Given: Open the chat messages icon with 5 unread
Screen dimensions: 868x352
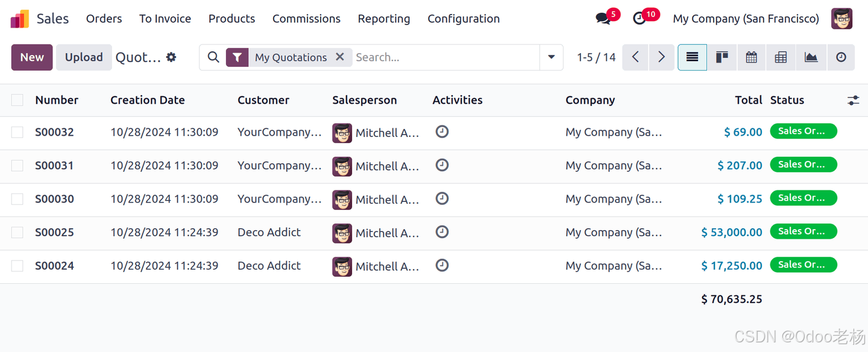Looking at the screenshot, I should tap(603, 19).
